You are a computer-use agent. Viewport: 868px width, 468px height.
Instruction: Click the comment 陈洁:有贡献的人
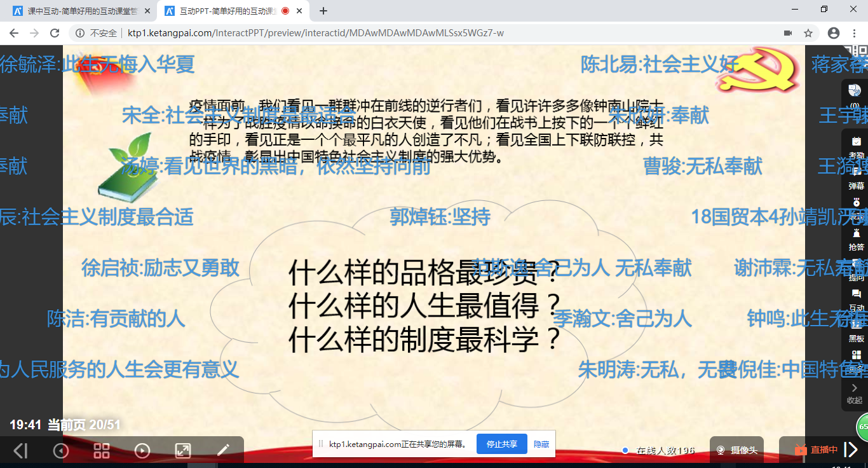(x=116, y=319)
